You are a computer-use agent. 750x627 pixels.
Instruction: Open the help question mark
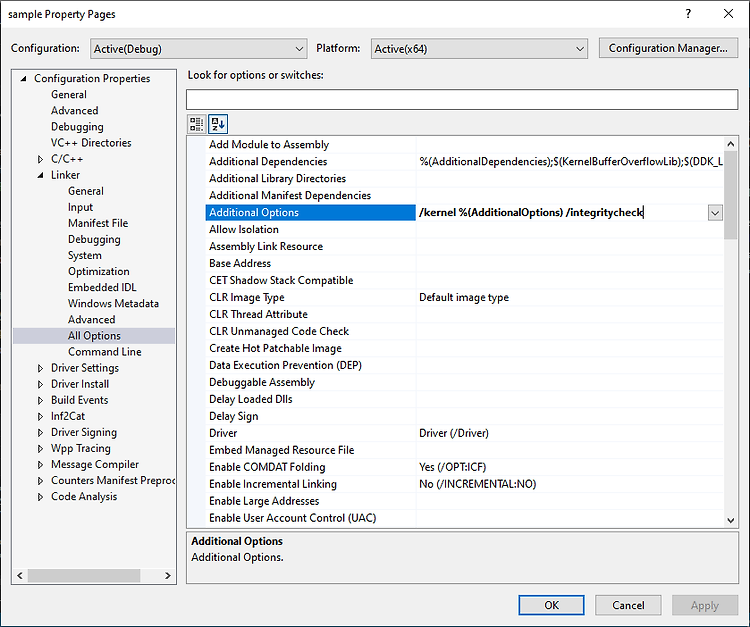(x=688, y=14)
